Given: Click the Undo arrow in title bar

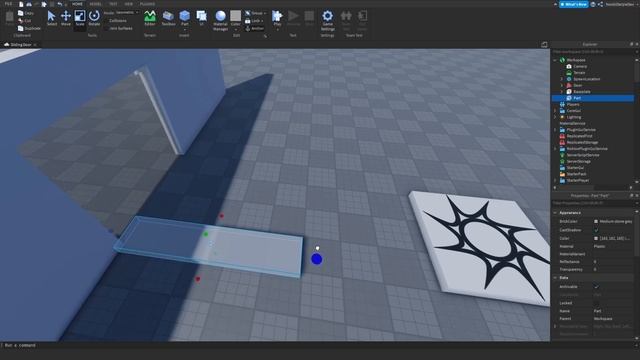Looking at the screenshot, I should pos(60,4).
